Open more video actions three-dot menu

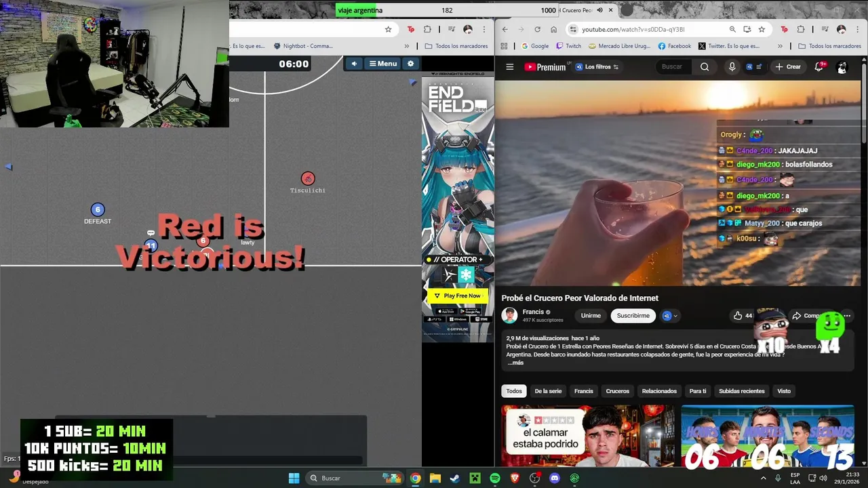(847, 316)
